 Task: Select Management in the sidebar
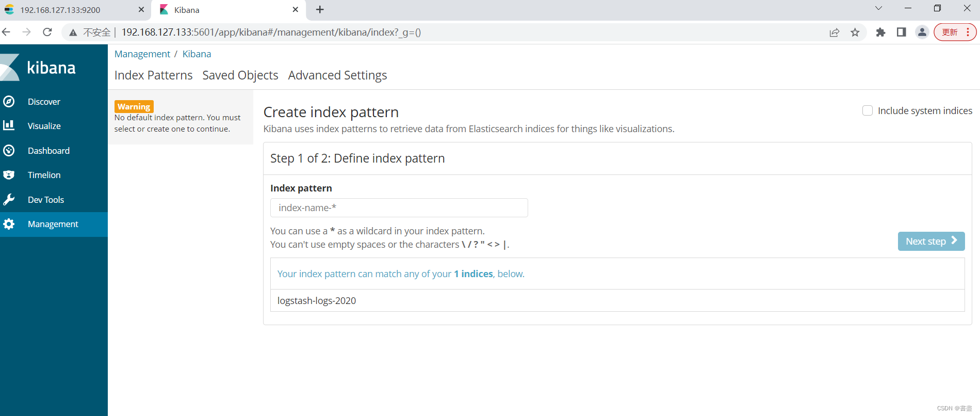tap(54, 224)
